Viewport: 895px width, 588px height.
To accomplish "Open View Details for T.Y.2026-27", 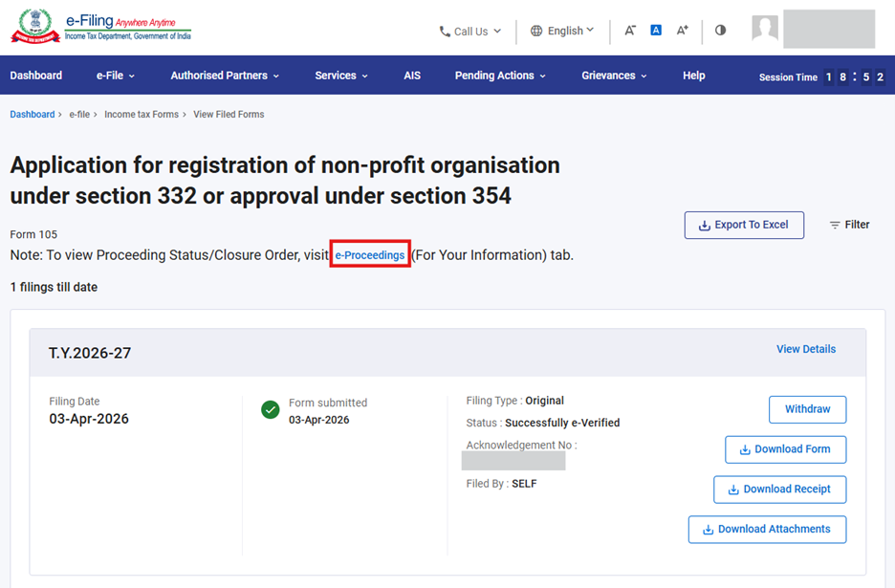I will tap(806, 349).
